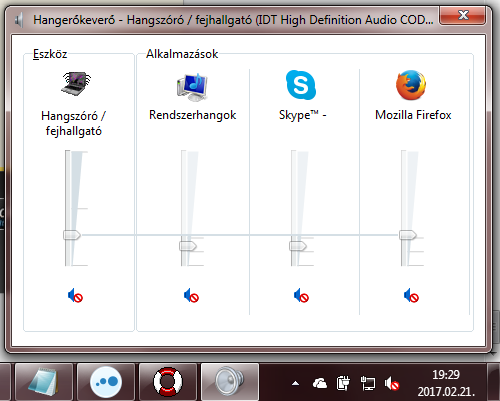Screen dimensions: 500x401
Task: Click the "Rendszerhangok" label
Action: pyautogui.click(x=193, y=115)
